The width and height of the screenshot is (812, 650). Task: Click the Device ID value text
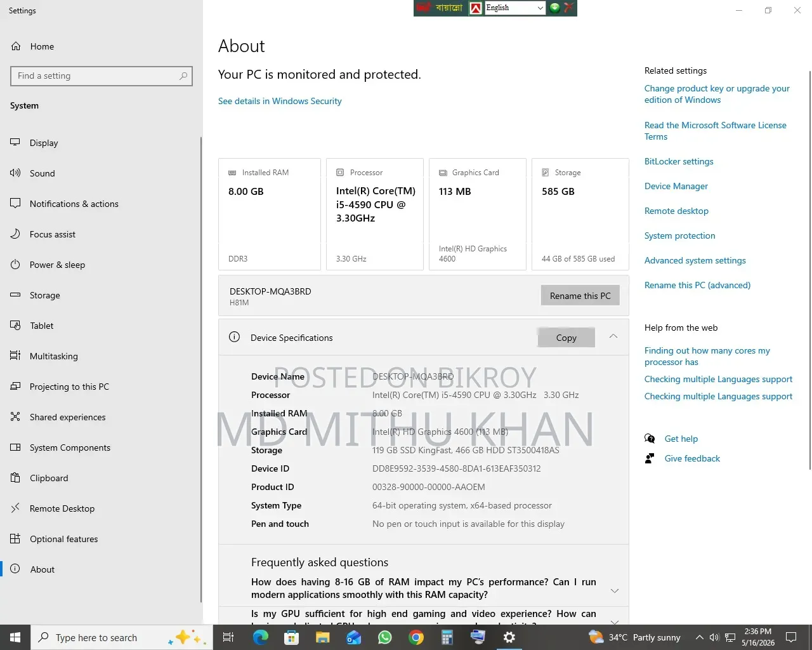pos(457,468)
